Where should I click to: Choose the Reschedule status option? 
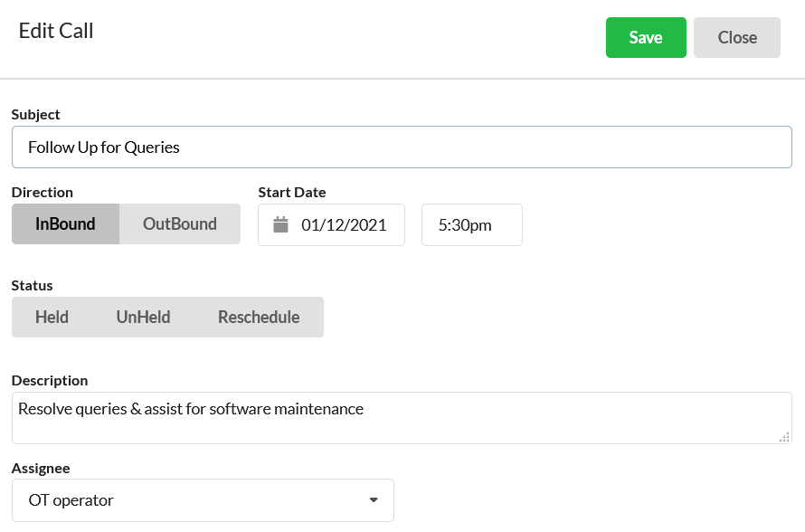coord(259,317)
